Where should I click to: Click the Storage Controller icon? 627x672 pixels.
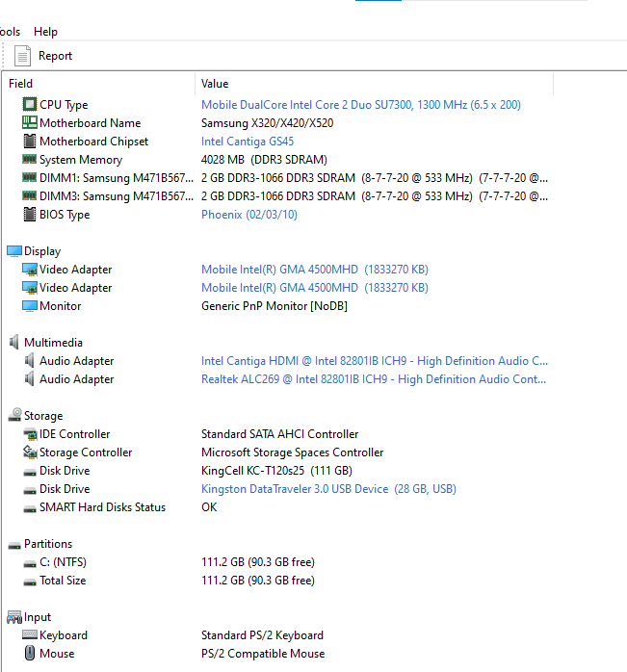[x=30, y=452]
